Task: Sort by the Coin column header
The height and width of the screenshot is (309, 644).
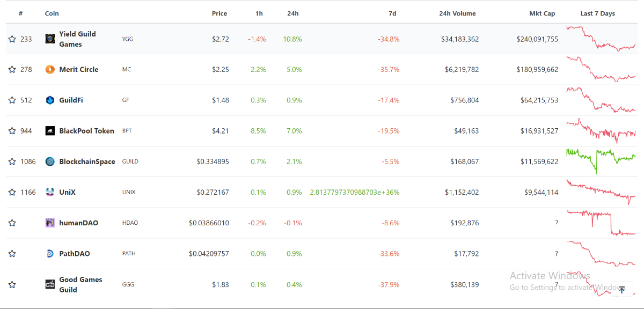Action: click(x=52, y=13)
